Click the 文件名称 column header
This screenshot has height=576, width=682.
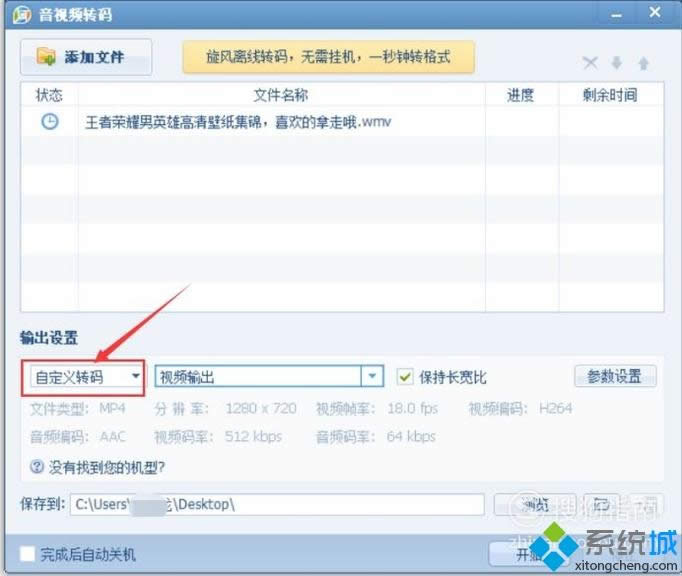click(x=280, y=95)
